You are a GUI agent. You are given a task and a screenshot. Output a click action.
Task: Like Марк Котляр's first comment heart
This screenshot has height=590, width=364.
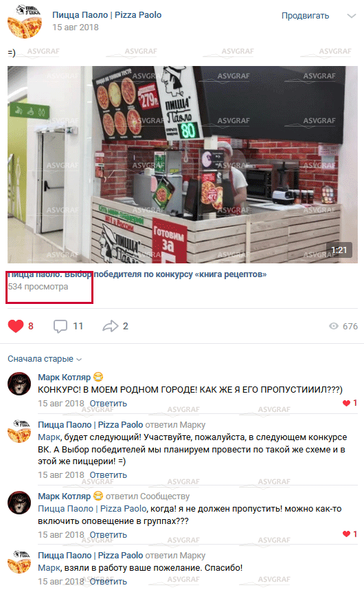coord(346,403)
